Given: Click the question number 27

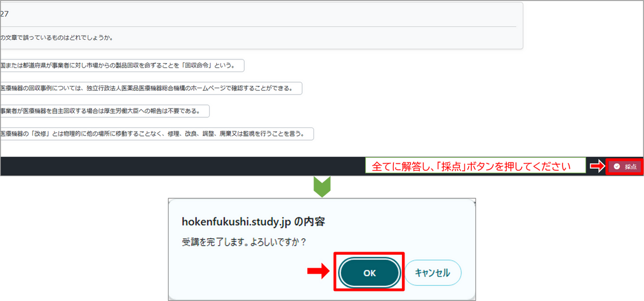Looking at the screenshot, I should (4, 15).
